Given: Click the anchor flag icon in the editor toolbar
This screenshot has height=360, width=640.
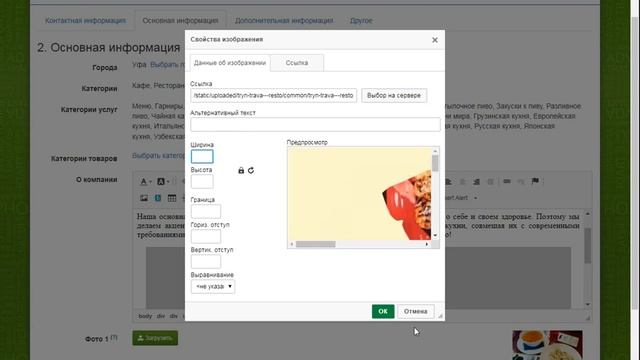Looking at the screenshot, I should coord(535,181).
